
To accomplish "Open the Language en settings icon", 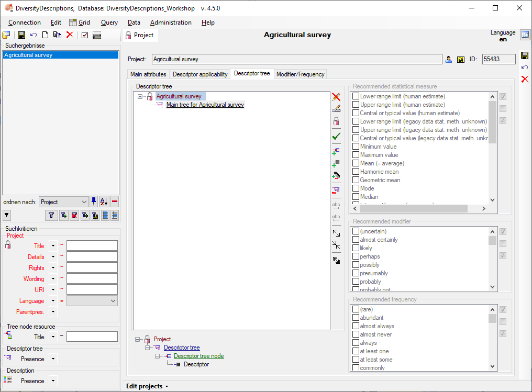I will (x=525, y=35).
